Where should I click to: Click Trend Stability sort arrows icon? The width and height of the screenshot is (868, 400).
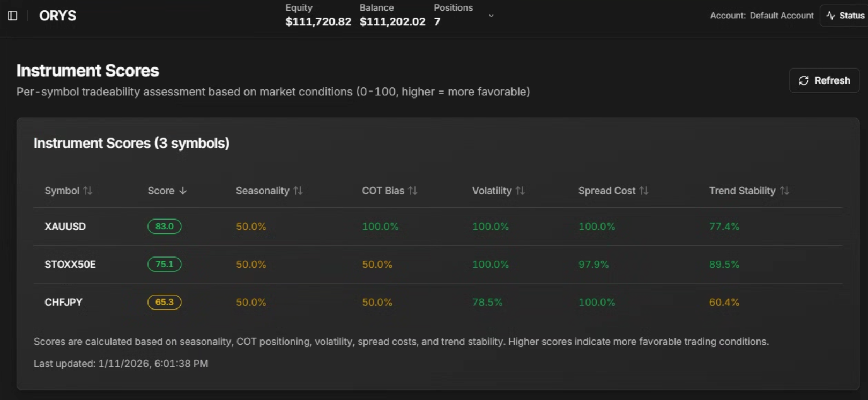coord(784,191)
